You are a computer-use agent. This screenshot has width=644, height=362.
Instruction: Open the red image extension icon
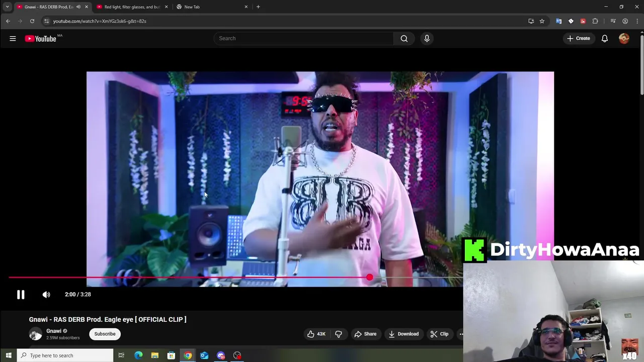583,21
